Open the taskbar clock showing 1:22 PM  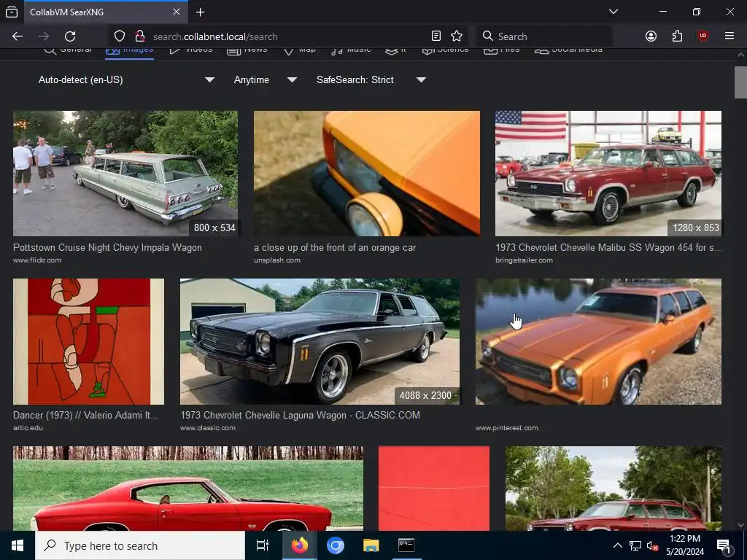point(685,545)
